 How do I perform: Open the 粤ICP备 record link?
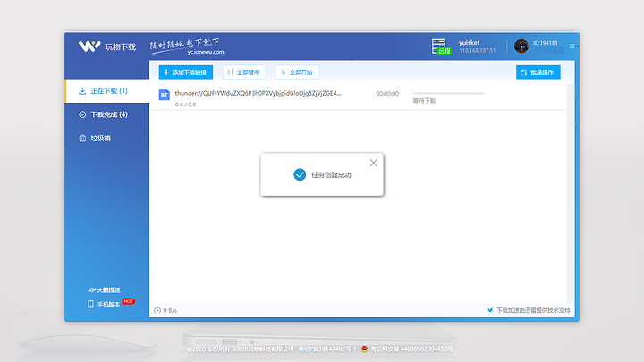pyautogui.click(x=327, y=349)
